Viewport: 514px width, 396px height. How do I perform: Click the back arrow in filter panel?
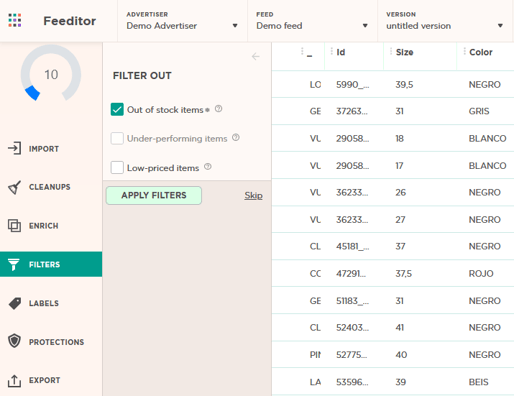coord(256,56)
